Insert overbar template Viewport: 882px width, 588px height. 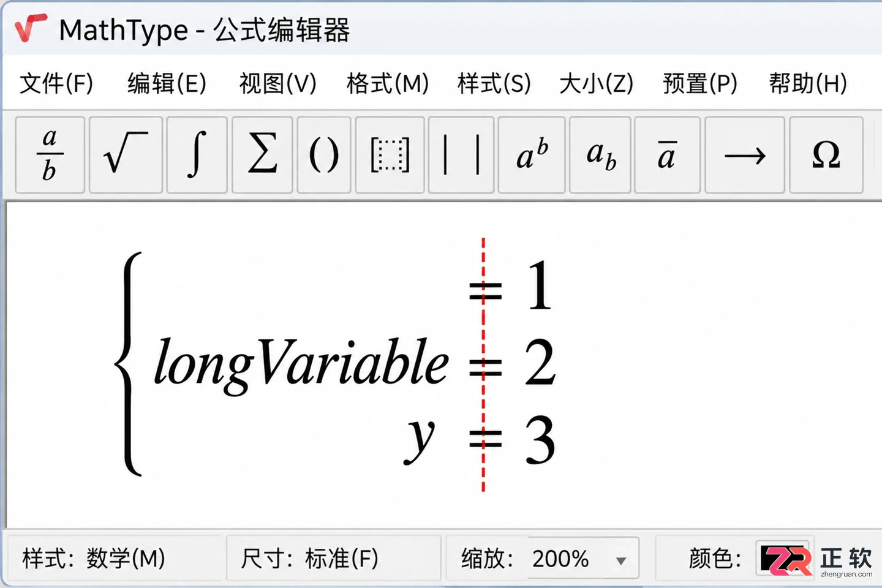tap(667, 155)
